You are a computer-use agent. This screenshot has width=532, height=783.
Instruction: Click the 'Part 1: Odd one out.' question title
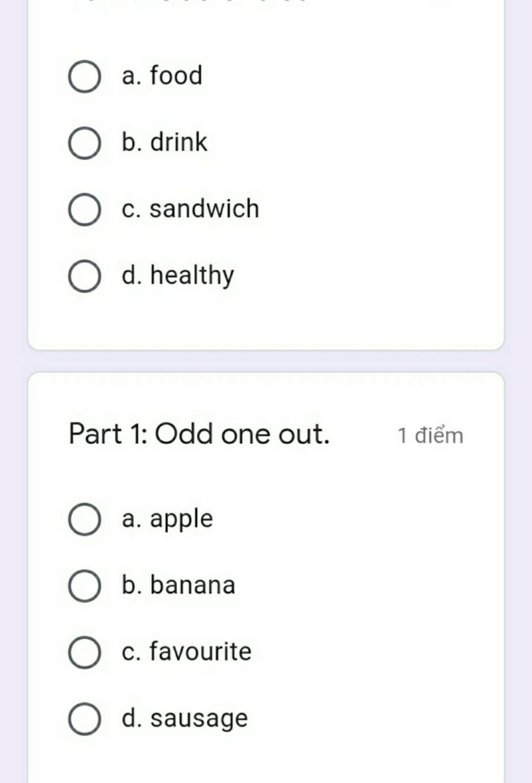pos(199,434)
